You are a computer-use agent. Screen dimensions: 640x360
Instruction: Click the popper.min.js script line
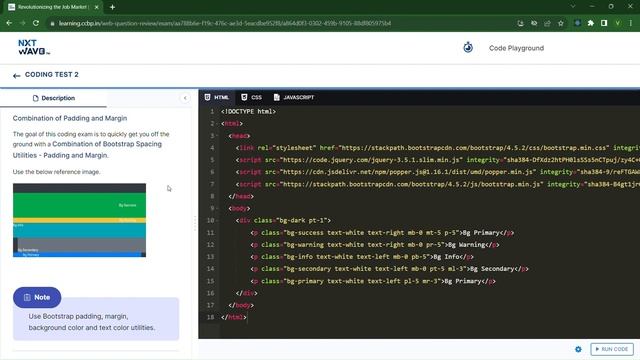point(438,172)
